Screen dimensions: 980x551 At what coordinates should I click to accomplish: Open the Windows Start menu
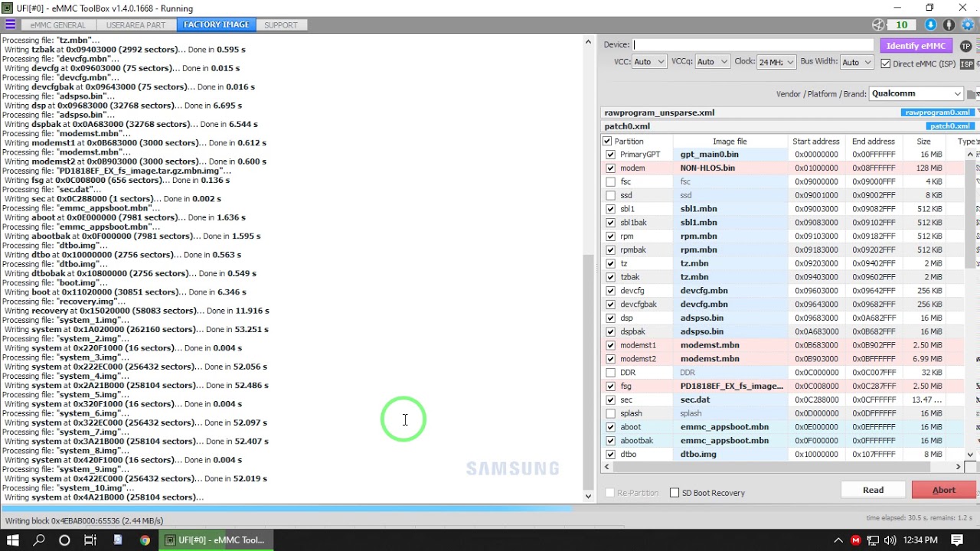point(13,540)
